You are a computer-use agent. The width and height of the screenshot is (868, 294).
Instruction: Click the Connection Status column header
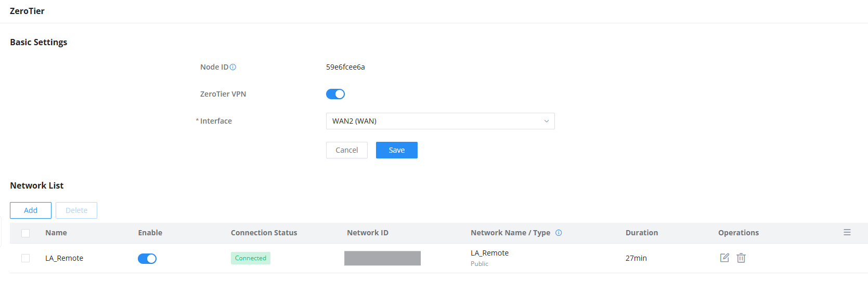pos(264,233)
